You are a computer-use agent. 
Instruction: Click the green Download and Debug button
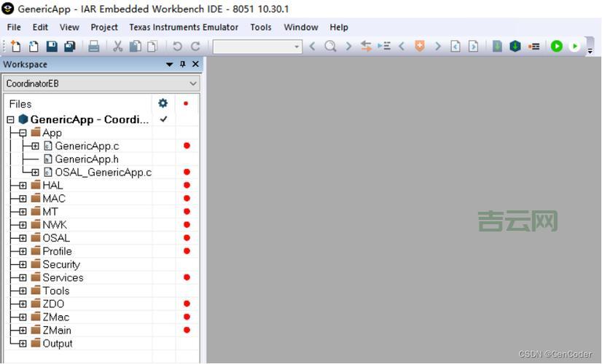pos(557,47)
